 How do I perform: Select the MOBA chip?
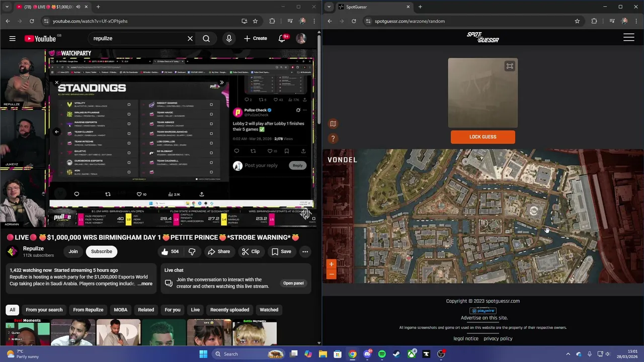(121, 310)
